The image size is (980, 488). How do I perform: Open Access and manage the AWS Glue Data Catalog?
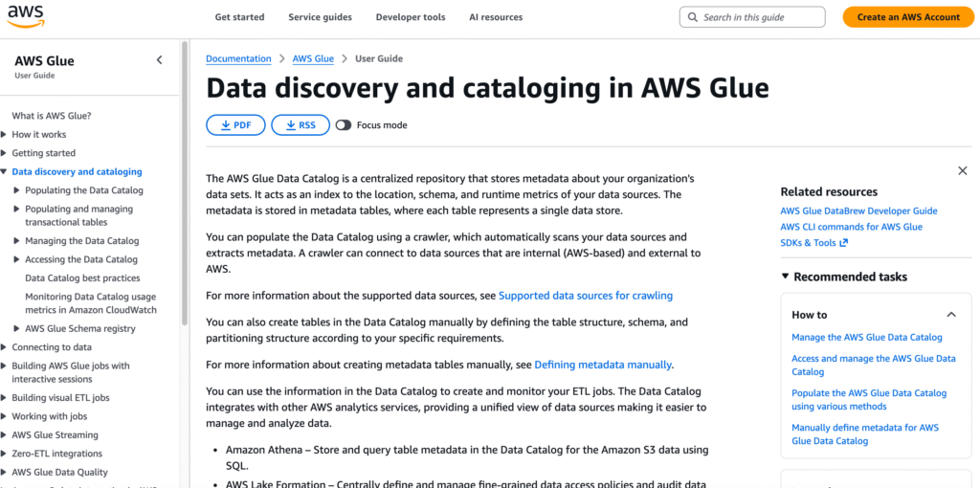[x=874, y=366]
